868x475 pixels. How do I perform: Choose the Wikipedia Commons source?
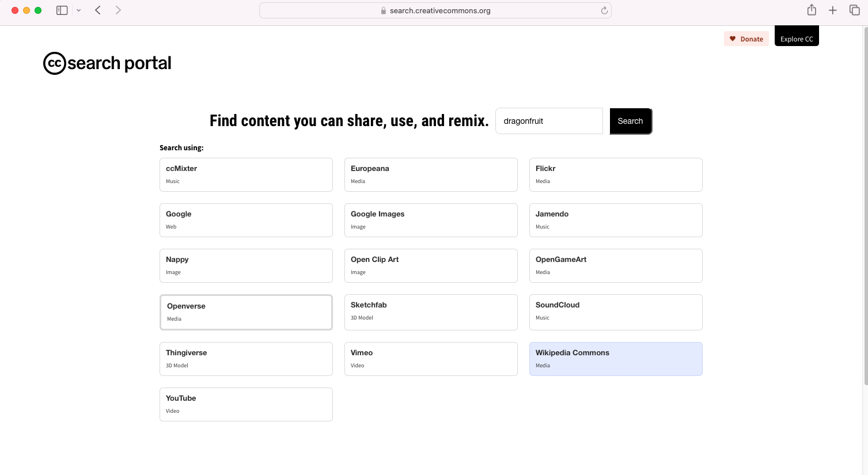[x=616, y=359]
